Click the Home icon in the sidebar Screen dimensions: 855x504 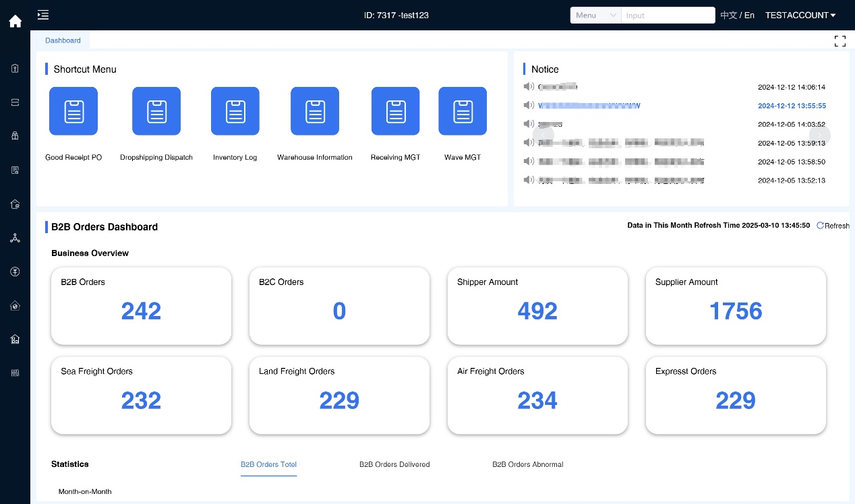tap(15, 22)
